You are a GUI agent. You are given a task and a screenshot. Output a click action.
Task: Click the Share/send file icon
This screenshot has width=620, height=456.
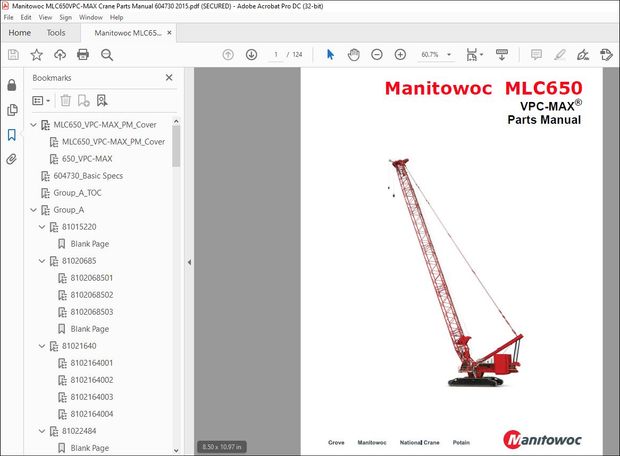(x=606, y=55)
